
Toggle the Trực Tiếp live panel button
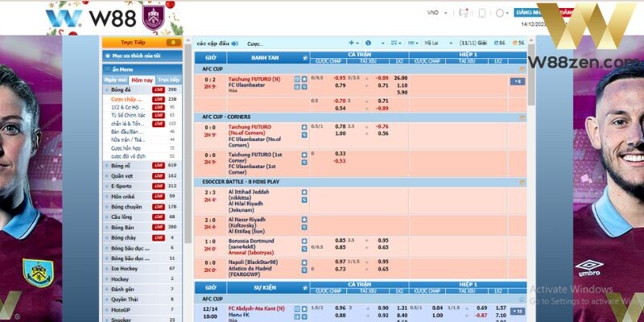click(x=142, y=42)
